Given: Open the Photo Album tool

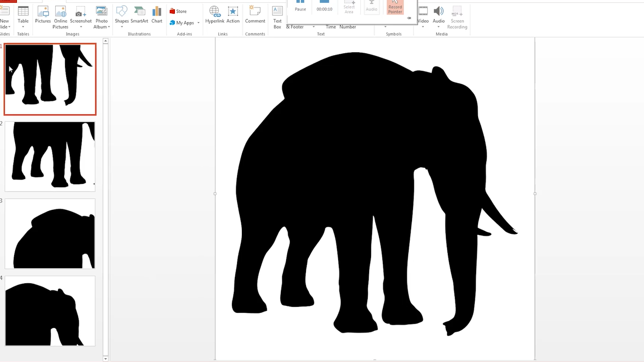Looking at the screenshot, I should (101, 17).
